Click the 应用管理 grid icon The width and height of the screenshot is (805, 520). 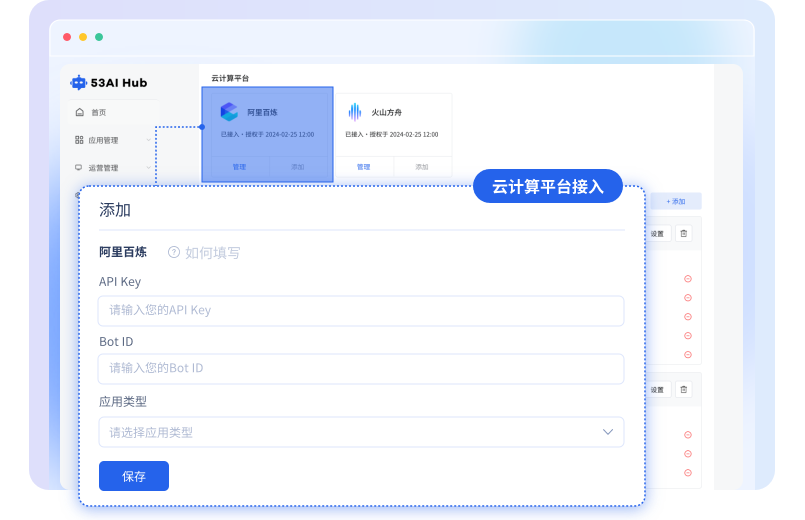click(x=79, y=140)
